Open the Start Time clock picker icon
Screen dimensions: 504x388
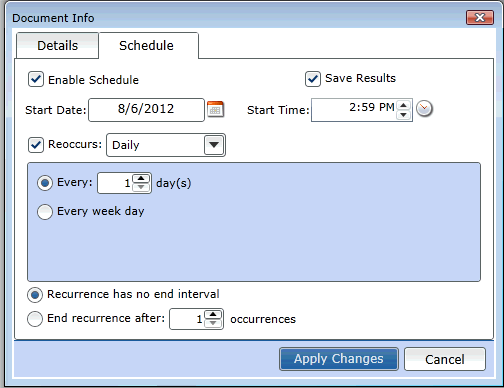point(424,109)
